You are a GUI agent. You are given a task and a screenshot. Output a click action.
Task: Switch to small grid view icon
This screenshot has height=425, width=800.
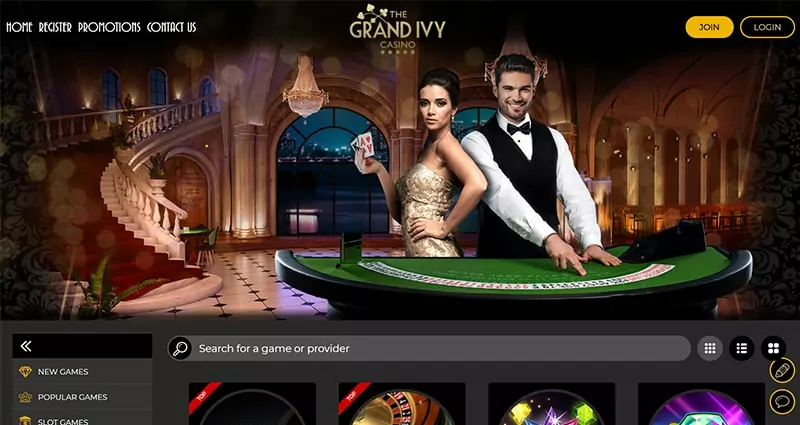[710, 348]
